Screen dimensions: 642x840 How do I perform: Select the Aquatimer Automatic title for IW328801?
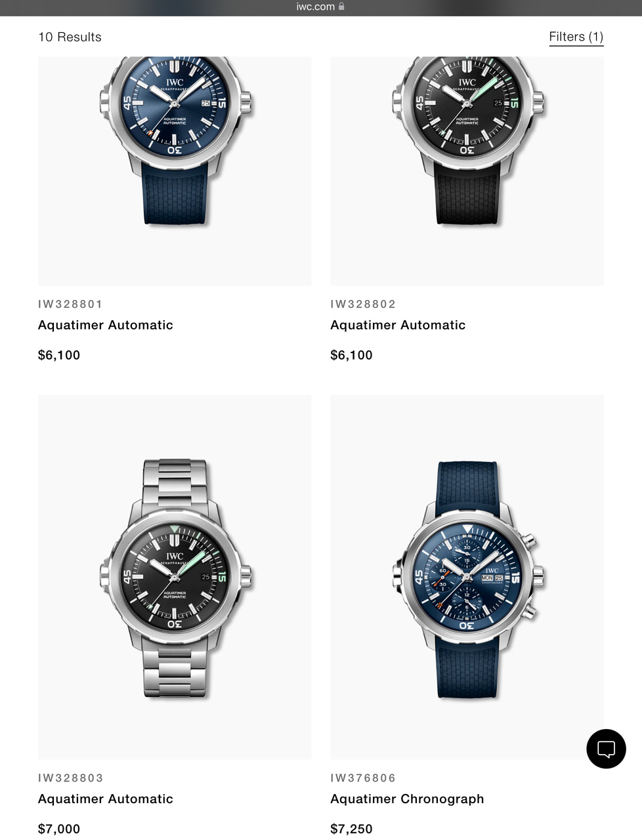[x=106, y=325]
